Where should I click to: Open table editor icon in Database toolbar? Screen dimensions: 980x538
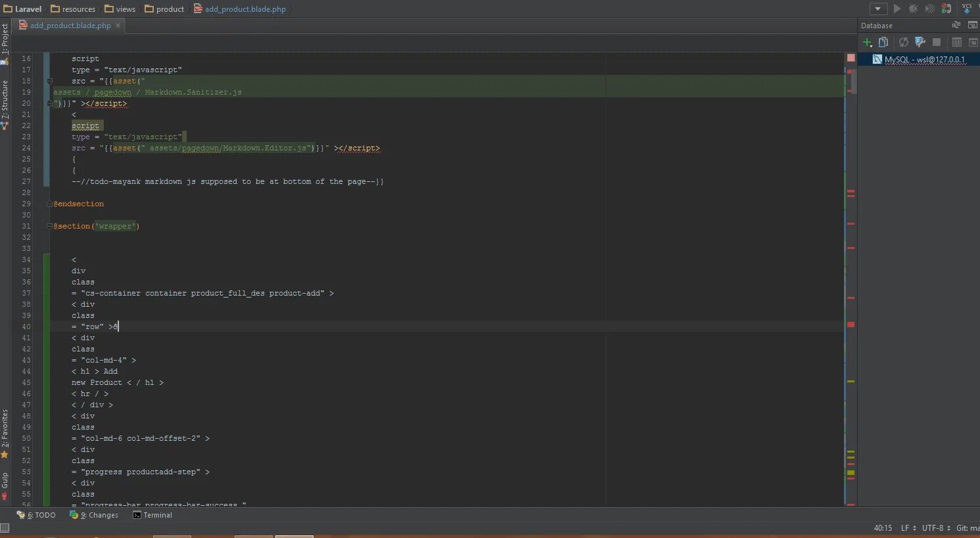tap(957, 42)
